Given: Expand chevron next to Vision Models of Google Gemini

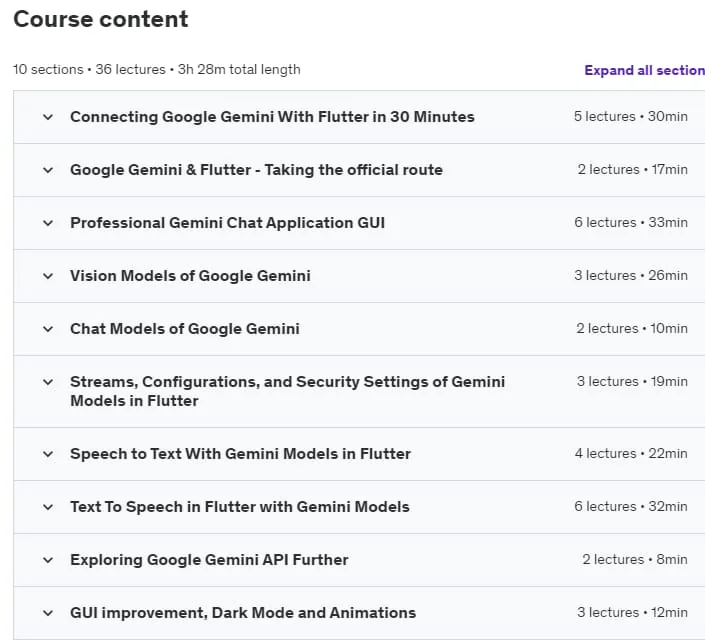Looking at the screenshot, I should pyautogui.click(x=48, y=276).
